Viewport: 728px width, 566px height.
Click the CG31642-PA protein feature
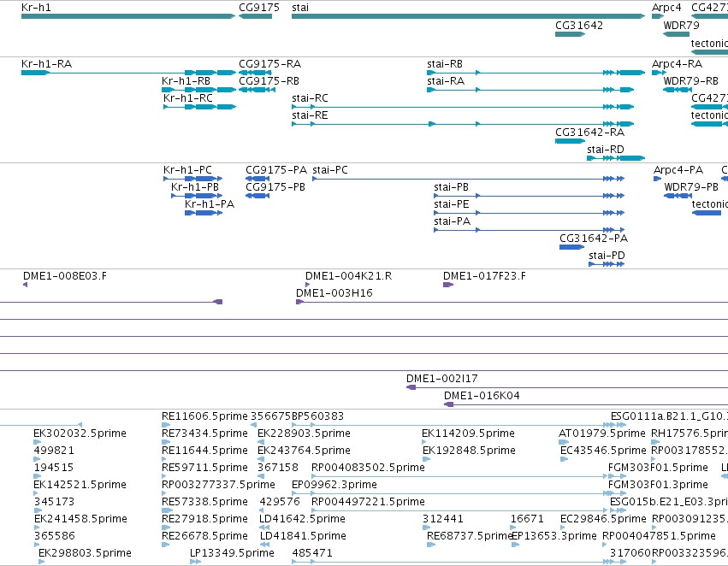(572, 247)
